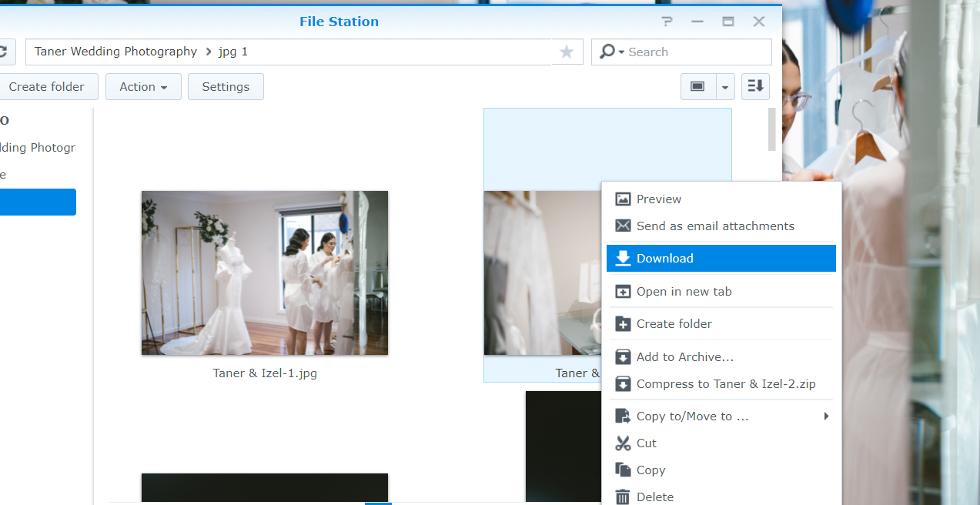This screenshot has width=980, height=505.
Task: Choose Send as email attachments
Action: pyautogui.click(x=715, y=226)
